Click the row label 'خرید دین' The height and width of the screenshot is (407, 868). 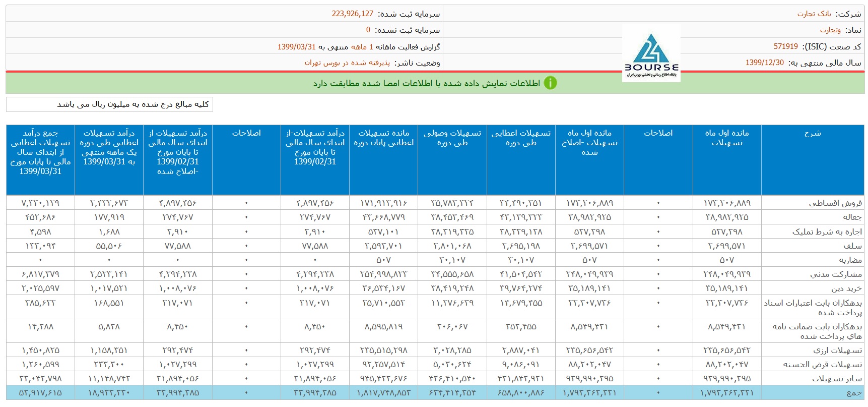[x=846, y=288]
